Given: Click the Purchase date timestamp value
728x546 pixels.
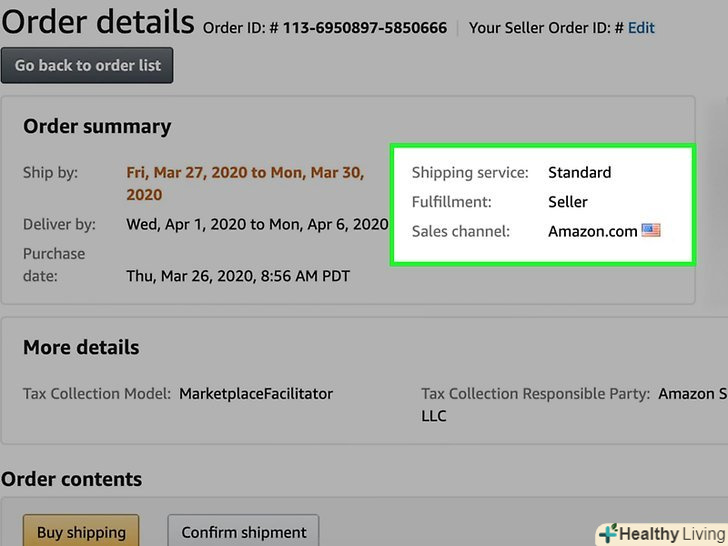Looking at the screenshot, I should coord(238,275).
